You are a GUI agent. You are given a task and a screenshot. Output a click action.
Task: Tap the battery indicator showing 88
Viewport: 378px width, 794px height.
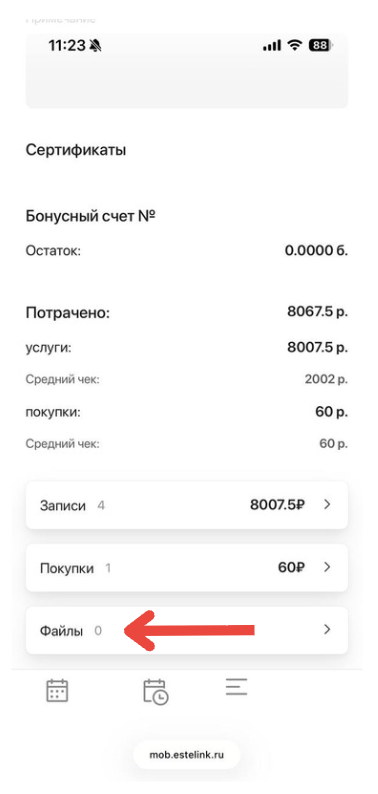(x=321, y=46)
